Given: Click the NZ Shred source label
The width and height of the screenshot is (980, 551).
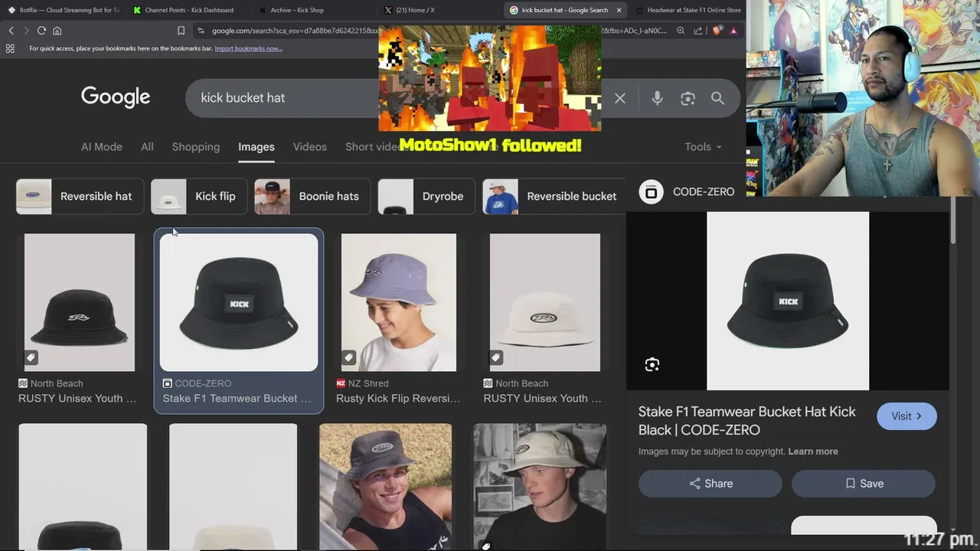Looking at the screenshot, I should (362, 383).
